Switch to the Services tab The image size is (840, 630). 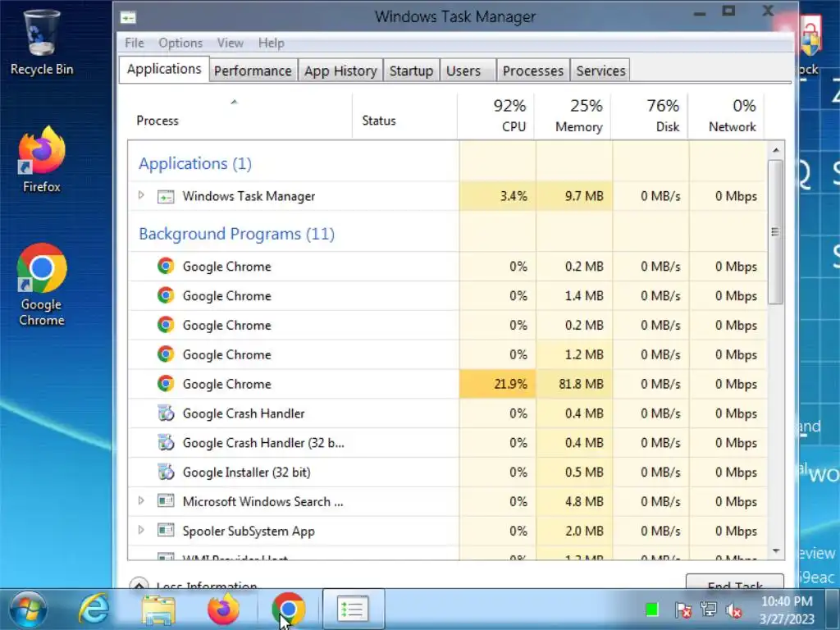pyautogui.click(x=600, y=71)
